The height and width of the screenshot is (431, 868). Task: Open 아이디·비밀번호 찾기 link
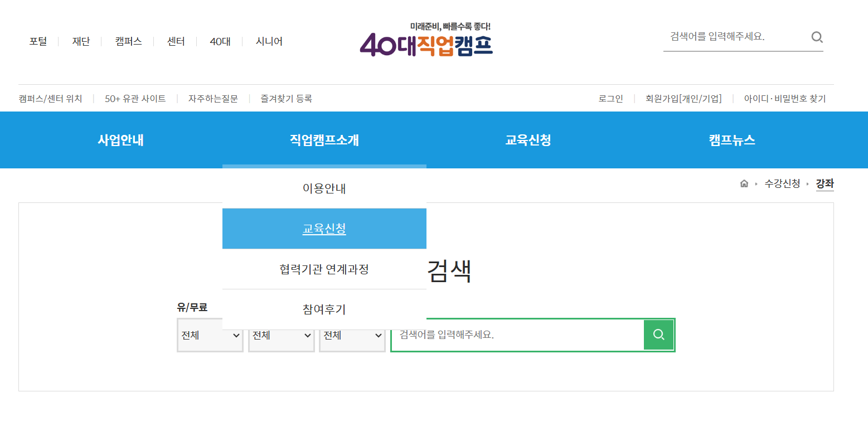[x=784, y=99]
